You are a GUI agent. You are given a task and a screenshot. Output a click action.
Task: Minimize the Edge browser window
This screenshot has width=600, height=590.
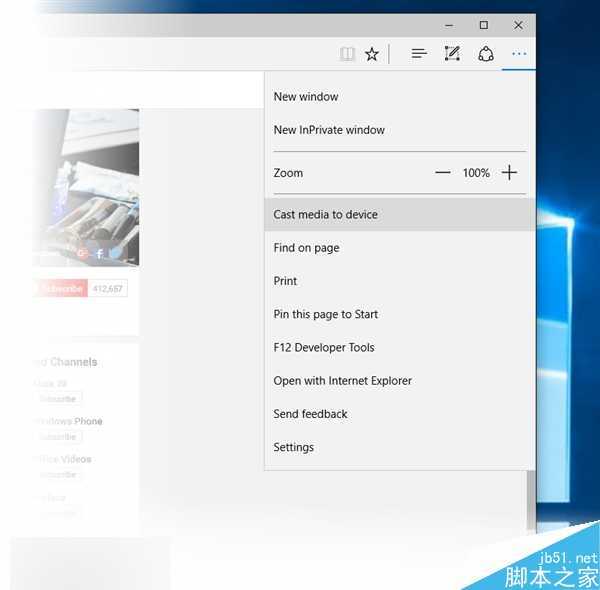[449, 25]
